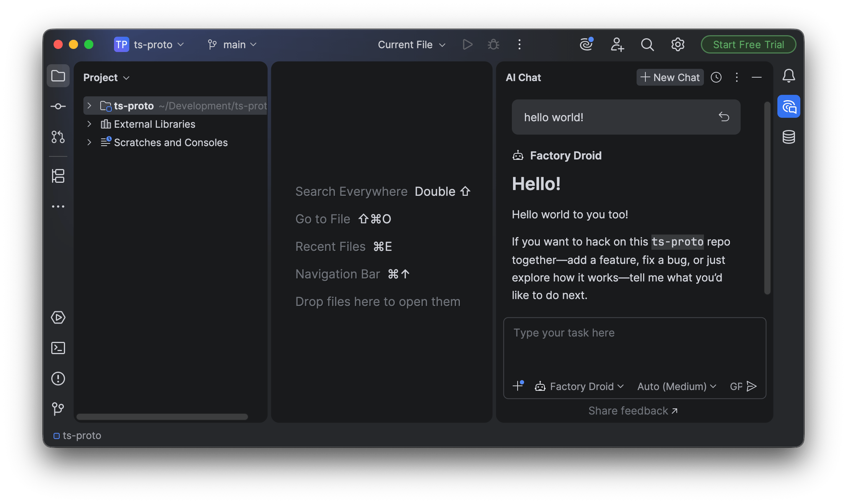Send the chat message arrow icon
Image resolution: width=847 pixels, height=504 pixels.
pyautogui.click(x=752, y=386)
